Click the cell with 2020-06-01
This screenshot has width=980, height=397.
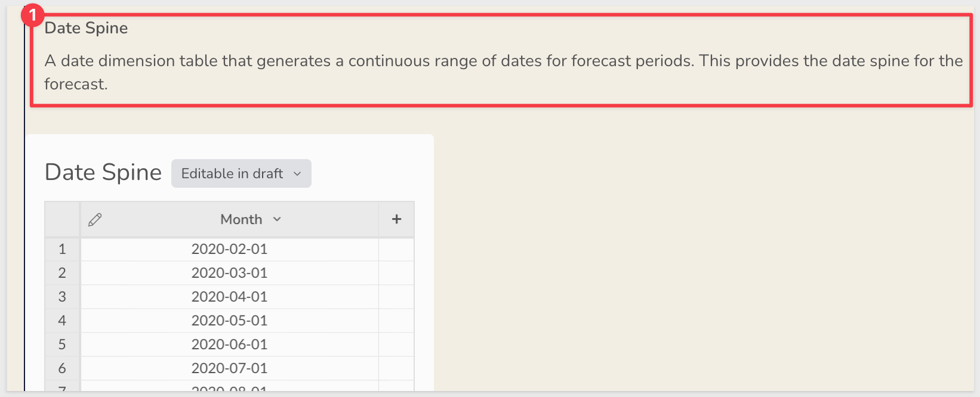(x=230, y=345)
